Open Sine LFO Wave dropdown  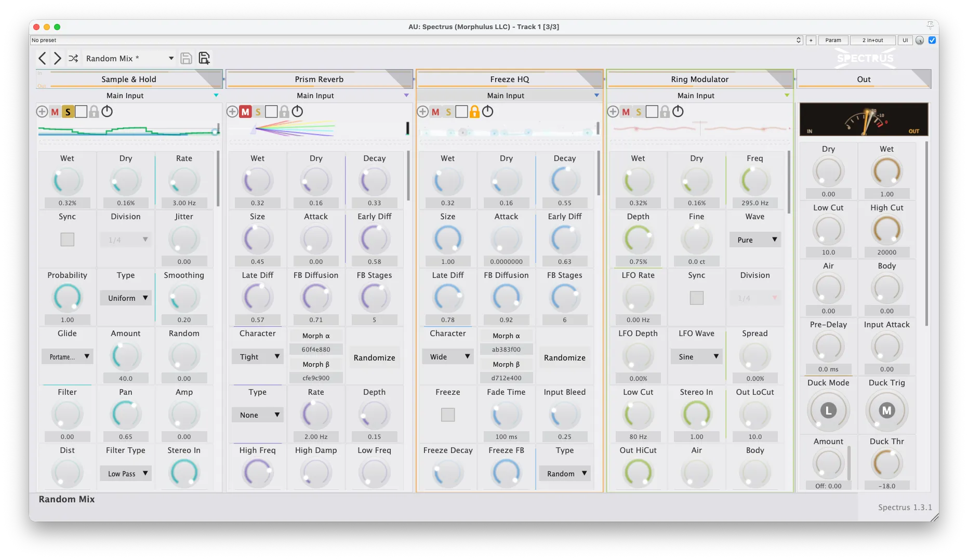click(697, 357)
